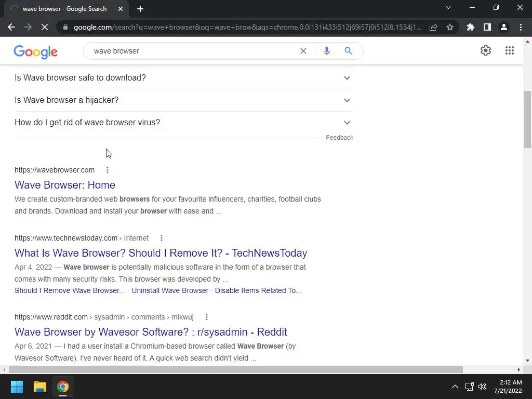Toggle the browser side panel

pyautogui.click(x=487, y=27)
